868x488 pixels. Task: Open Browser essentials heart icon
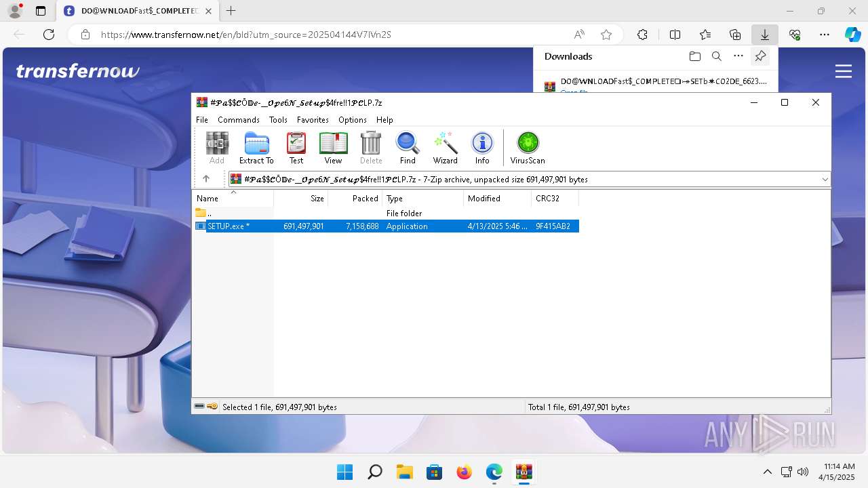click(795, 35)
